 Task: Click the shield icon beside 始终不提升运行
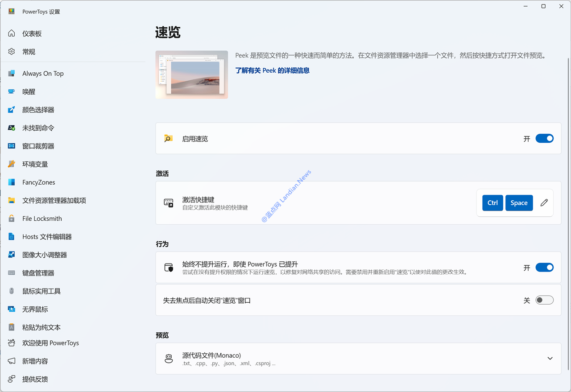tap(169, 268)
